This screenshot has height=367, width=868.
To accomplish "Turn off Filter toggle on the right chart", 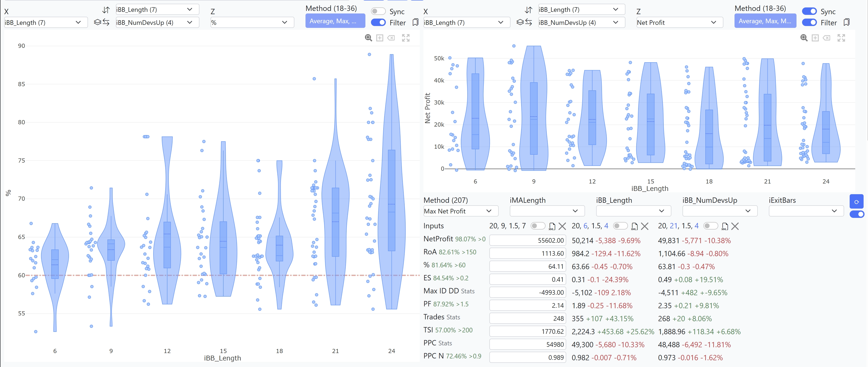I will (x=809, y=23).
